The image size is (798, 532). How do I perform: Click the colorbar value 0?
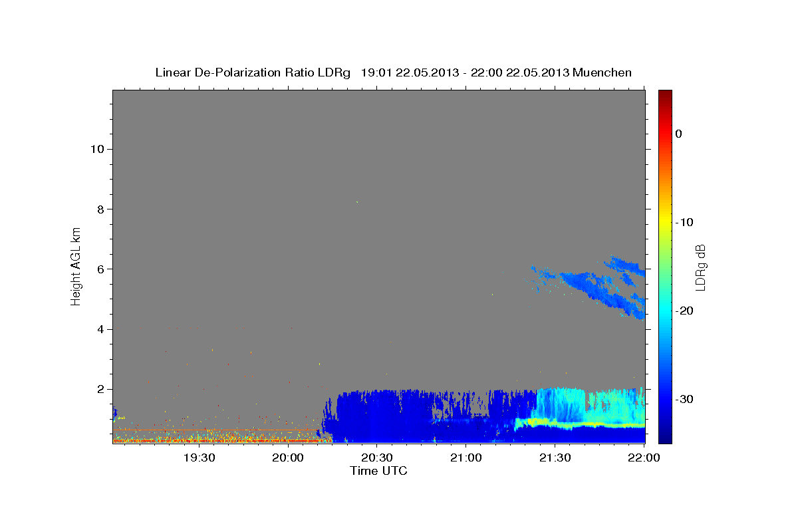pyautogui.click(x=679, y=134)
